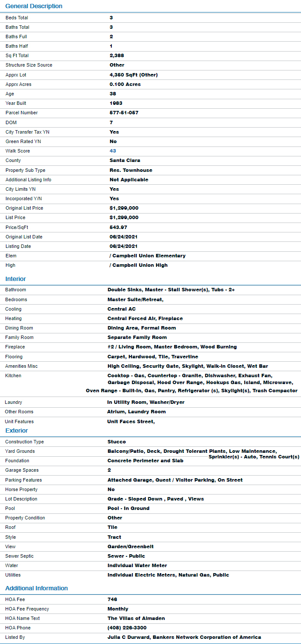Select the Beds Total label
301x644 pixels.
tap(17, 18)
